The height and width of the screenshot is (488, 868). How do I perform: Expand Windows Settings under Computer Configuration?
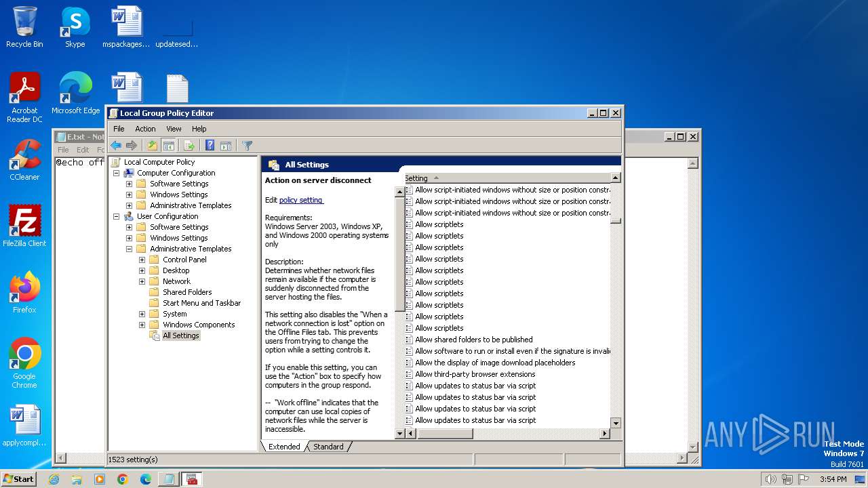[129, 195]
